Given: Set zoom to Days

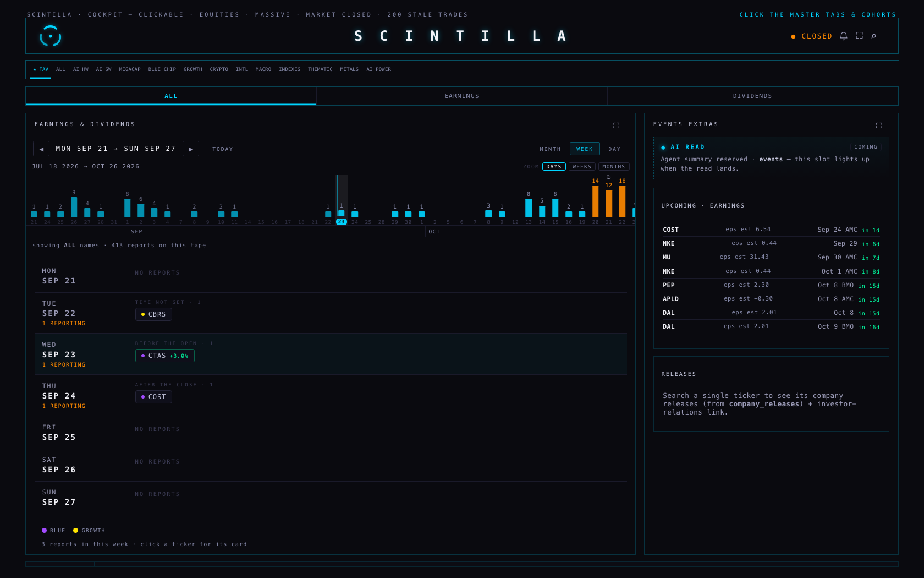Looking at the screenshot, I should point(554,167).
